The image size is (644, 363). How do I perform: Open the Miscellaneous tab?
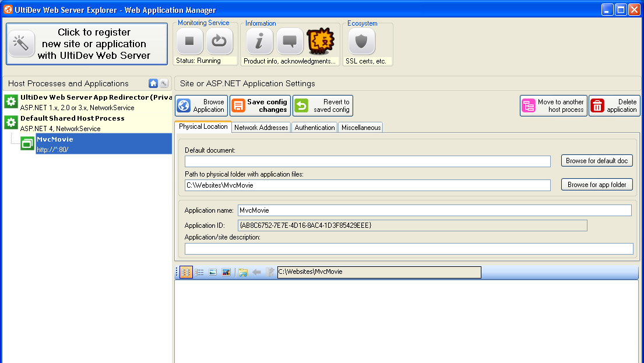point(361,127)
